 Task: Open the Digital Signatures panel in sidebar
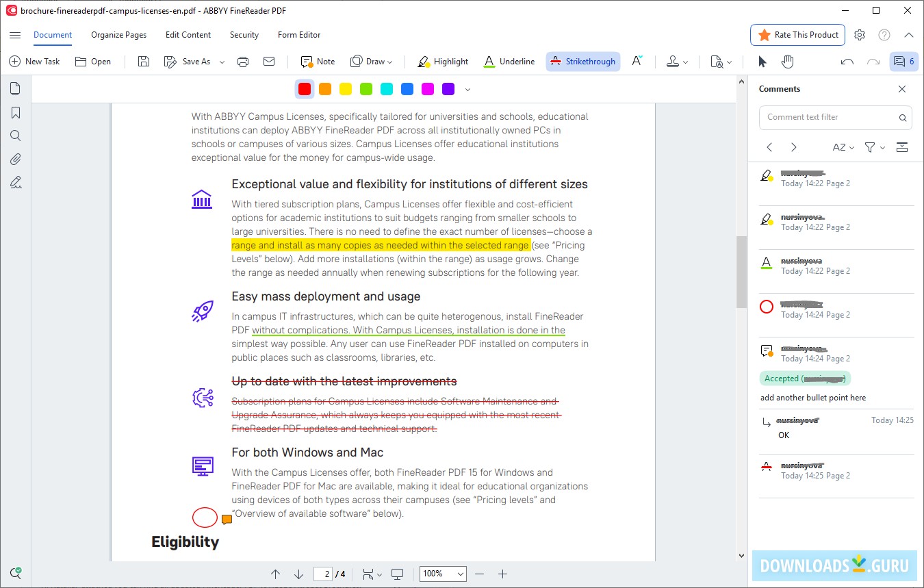click(15, 182)
